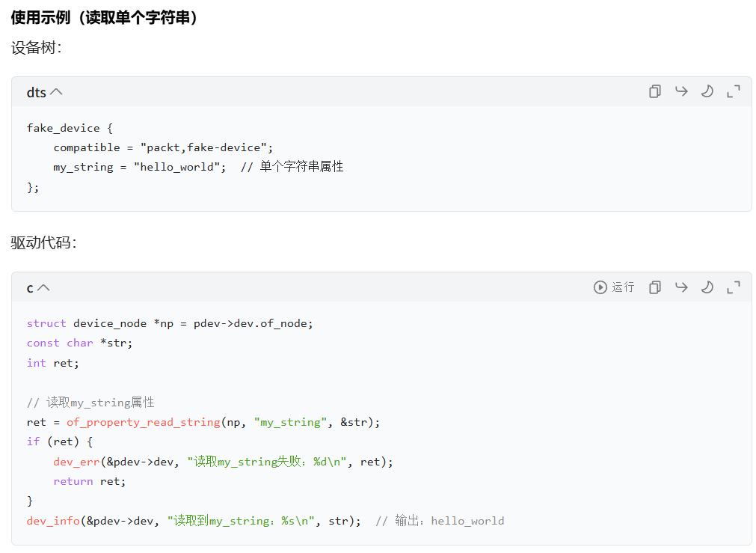Click the play icon beside 运行
Screen dimensions: 756x553
(600, 287)
